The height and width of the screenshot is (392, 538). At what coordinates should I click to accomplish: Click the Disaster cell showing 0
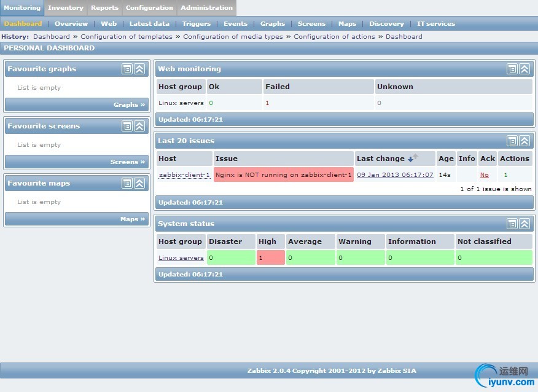232,257
